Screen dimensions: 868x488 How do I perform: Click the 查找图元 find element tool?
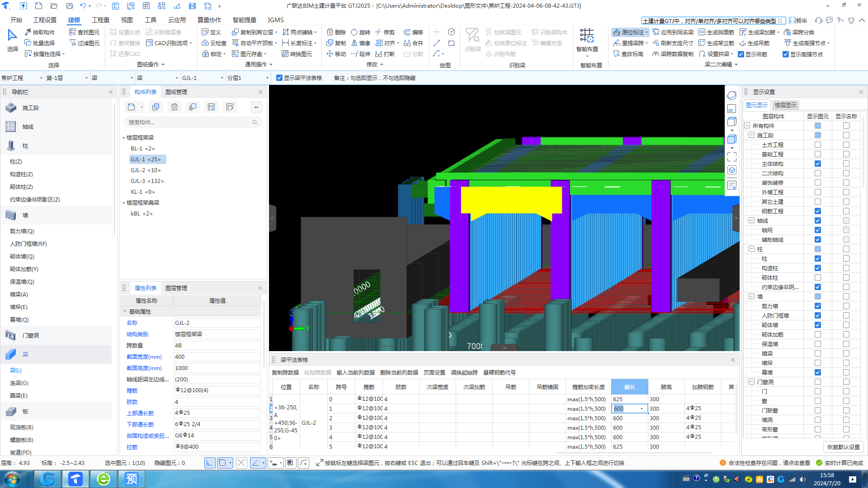pyautogui.click(x=84, y=32)
